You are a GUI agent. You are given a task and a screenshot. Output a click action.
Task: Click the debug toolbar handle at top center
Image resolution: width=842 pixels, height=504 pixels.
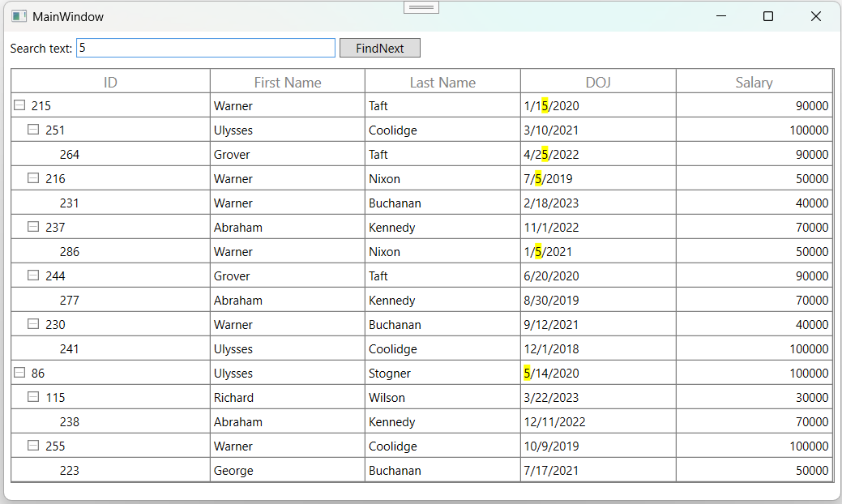pyautogui.click(x=421, y=7)
